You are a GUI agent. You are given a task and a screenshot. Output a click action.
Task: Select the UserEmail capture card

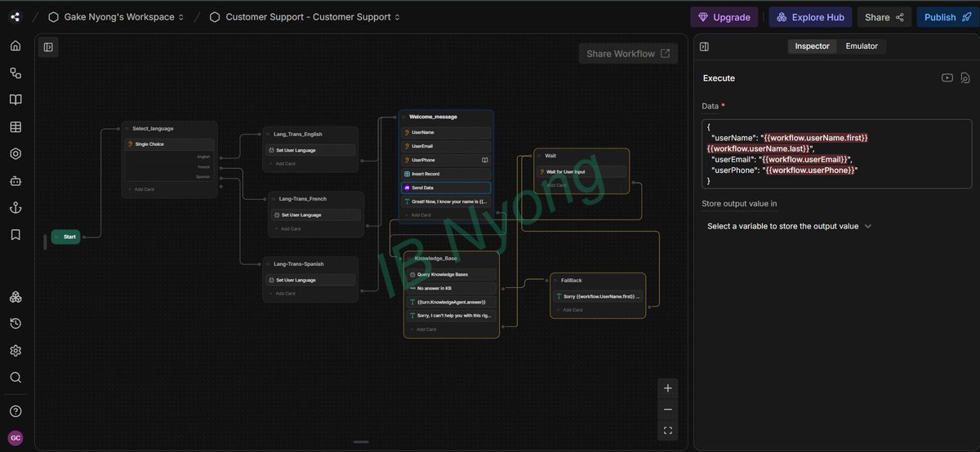click(x=447, y=146)
